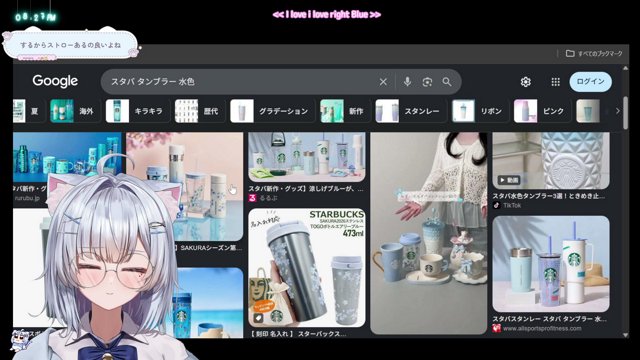Screen dimensions: 640x360
Task: Click the Google logo
Action: [55, 81]
